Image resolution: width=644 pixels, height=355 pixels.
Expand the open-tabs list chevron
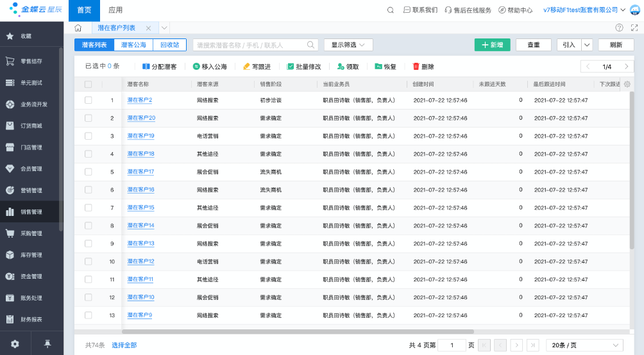point(164,28)
